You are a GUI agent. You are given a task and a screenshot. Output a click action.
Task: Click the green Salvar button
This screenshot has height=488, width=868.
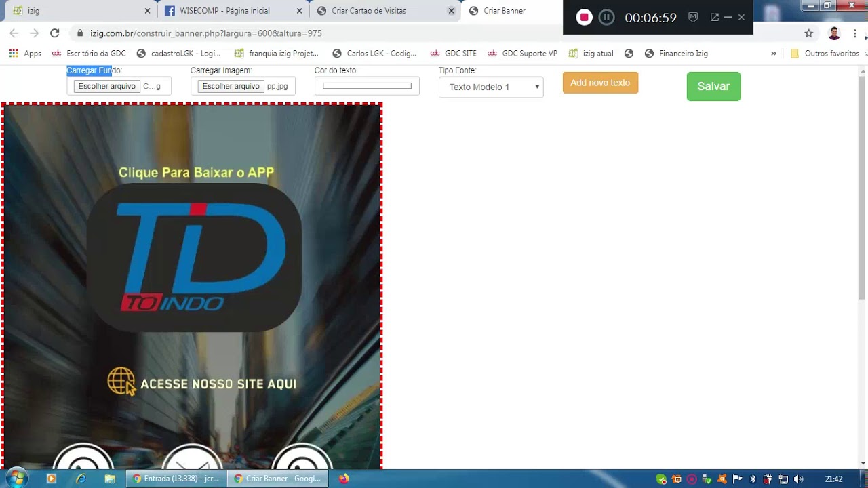pyautogui.click(x=713, y=87)
